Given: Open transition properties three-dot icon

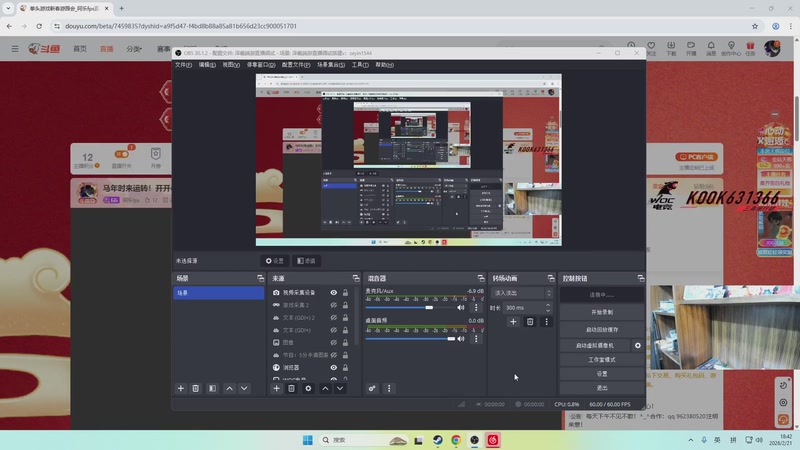Looking at the screenshot, I should 546,321.
